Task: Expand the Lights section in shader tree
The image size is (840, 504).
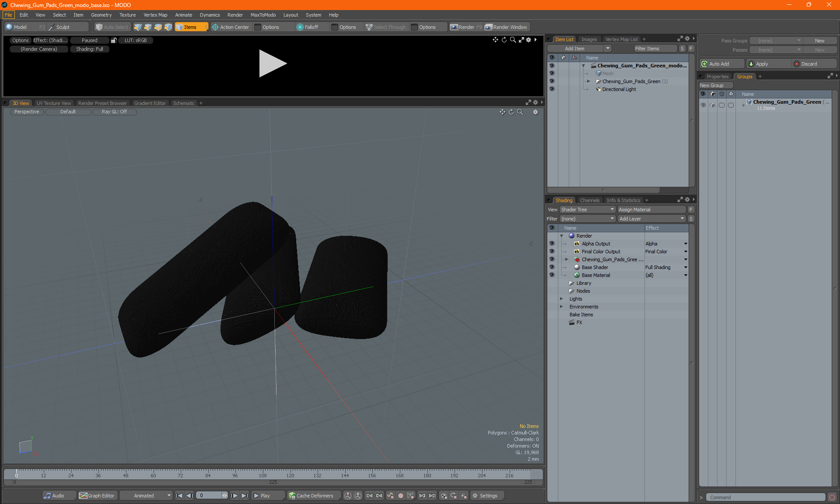Action: 562,298
